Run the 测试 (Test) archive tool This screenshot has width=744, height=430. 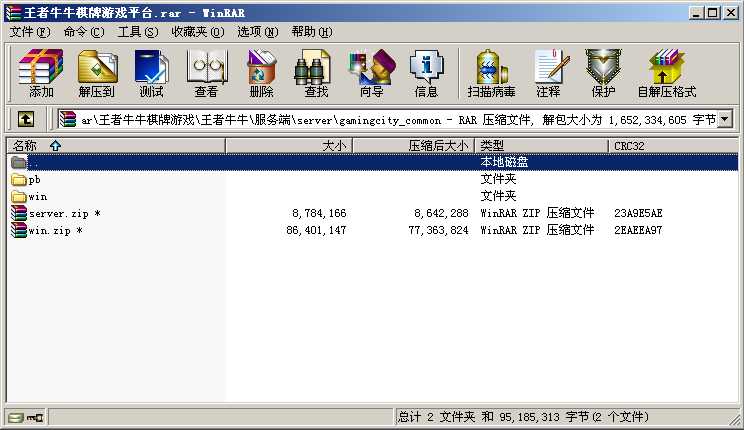[151, 73]
